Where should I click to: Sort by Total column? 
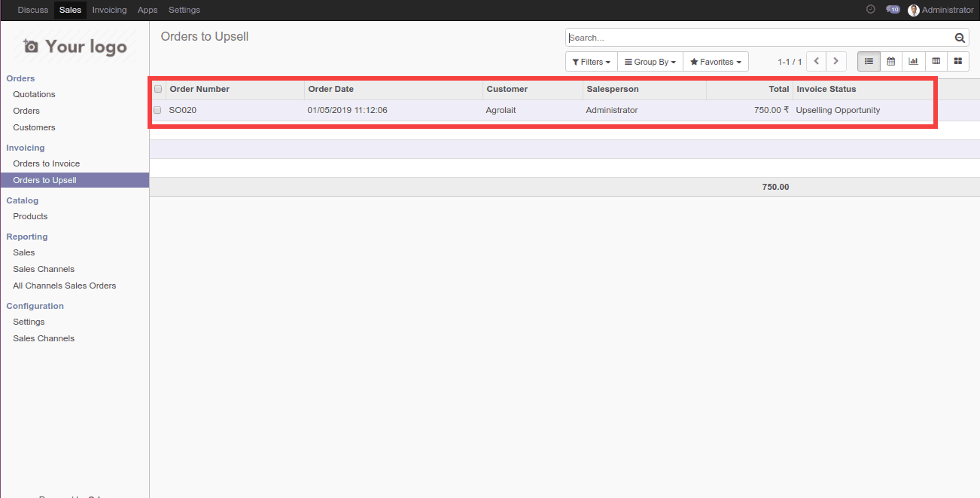750,89
